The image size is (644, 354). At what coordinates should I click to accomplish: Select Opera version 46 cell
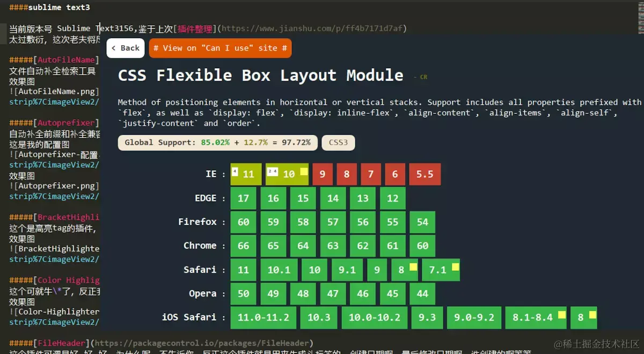tap(363, 294)
